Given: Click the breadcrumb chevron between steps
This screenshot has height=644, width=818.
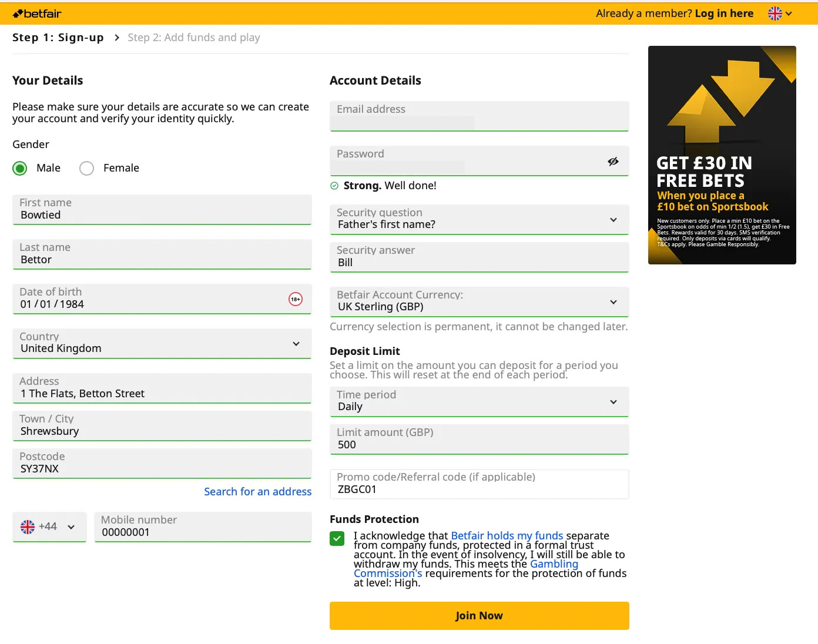Looking at the screenshot, I should click(x=116, y=38).
